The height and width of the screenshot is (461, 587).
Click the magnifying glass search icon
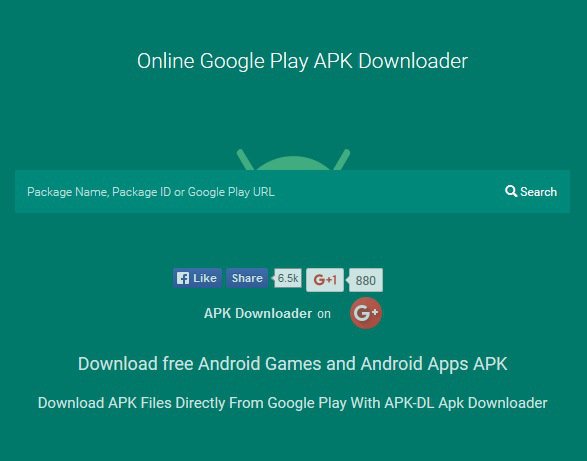tap(511, 191)
